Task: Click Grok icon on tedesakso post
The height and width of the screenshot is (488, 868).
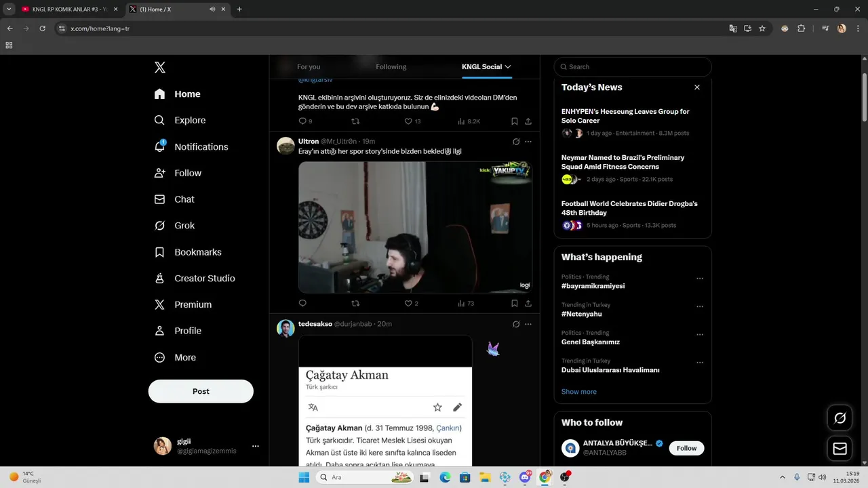Action: click(x=516, y=324)
